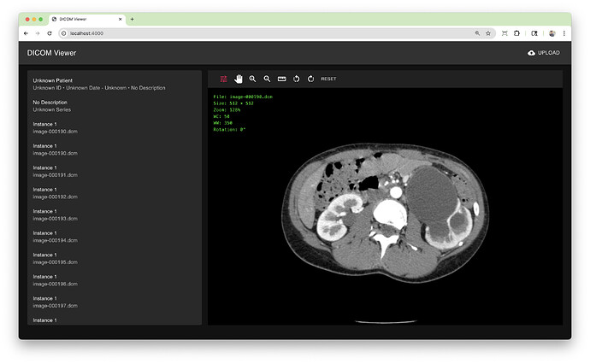
Task: Open image-000196.dcm instance
Action: (x=115, y=280)
